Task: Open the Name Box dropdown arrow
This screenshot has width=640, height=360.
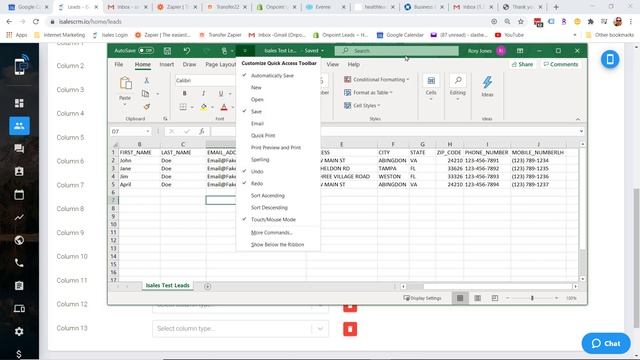Action: point(148,131)
